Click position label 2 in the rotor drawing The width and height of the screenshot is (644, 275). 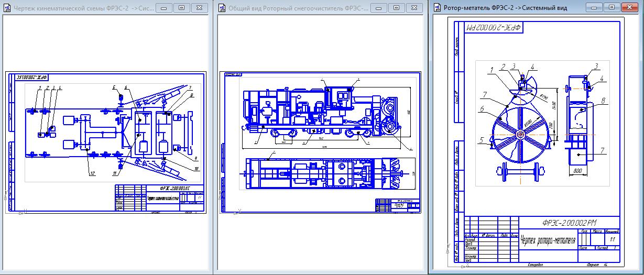point(503,67)
